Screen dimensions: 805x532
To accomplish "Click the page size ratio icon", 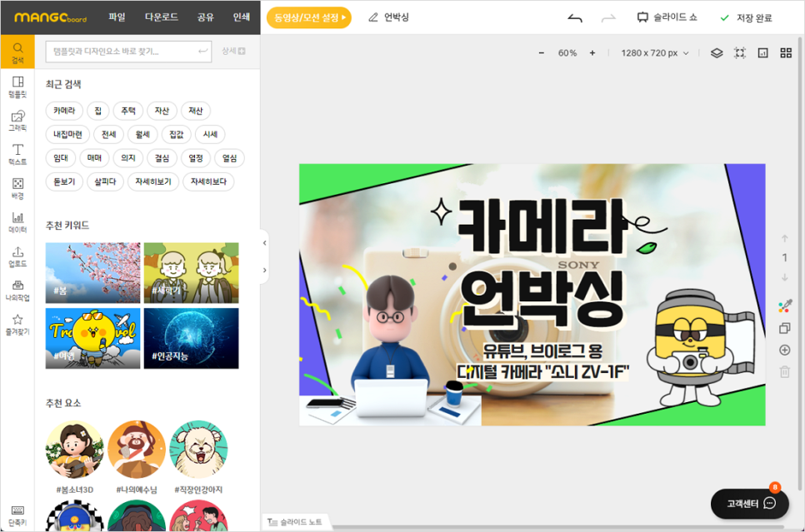I will tap(762, 52).
